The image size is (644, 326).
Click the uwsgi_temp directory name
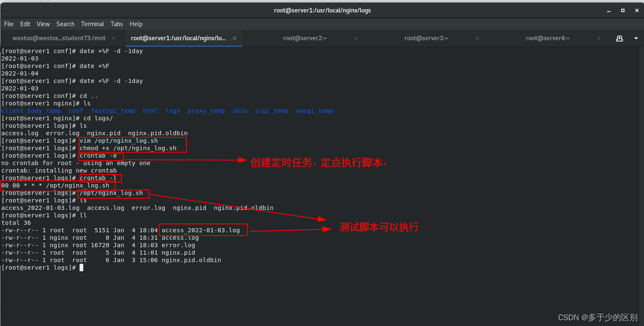(315, 111)
